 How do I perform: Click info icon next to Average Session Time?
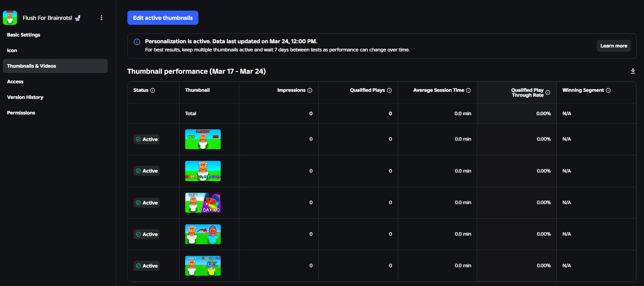(x=468, y=90)
